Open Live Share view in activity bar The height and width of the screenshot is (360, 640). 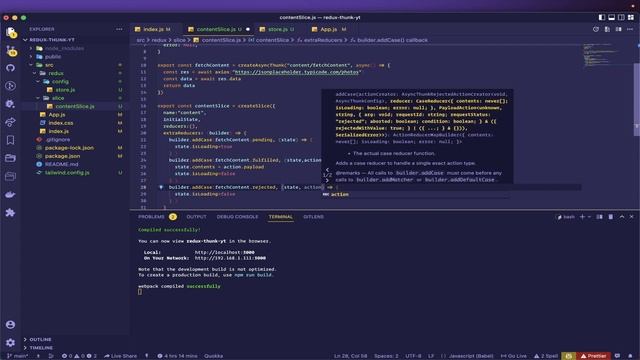tap(11, 122)
